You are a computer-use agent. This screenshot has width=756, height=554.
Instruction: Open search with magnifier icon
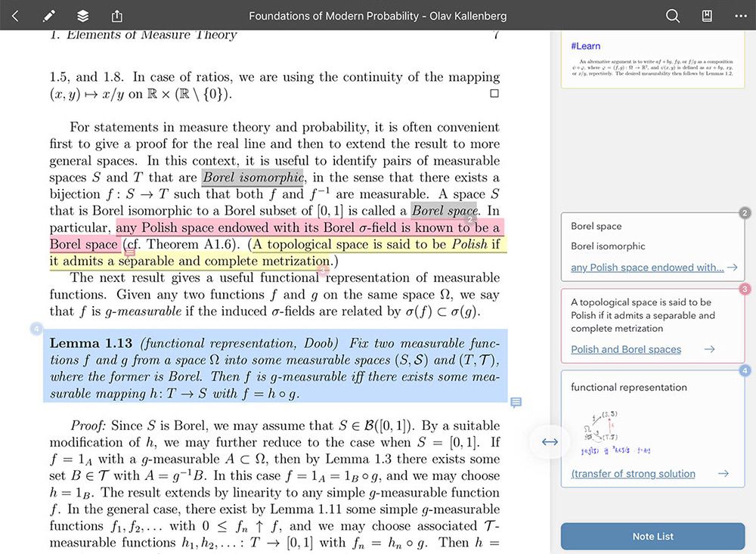point(673,16)
